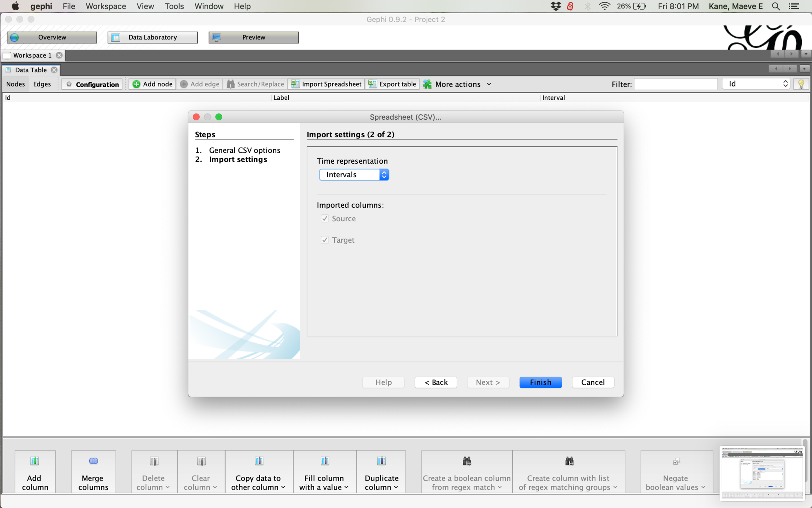Click inside the Filter text field

click(676, 84)
